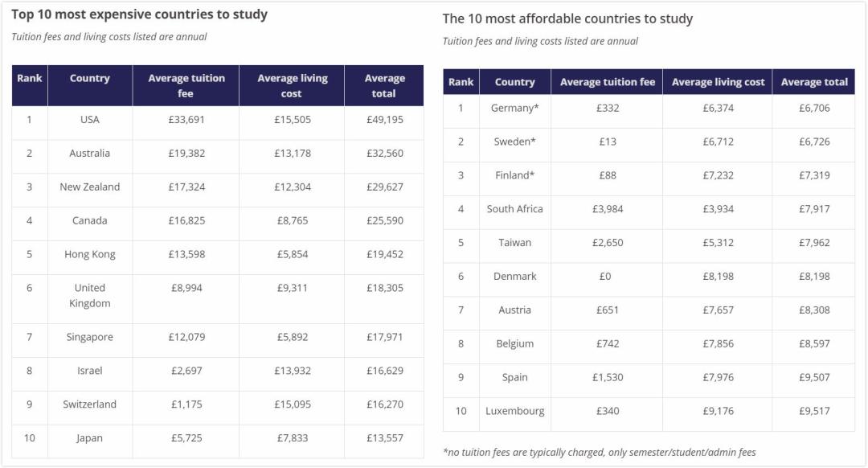Select Spain's average total £9,507
Image resolution: width=868 pixels, height=468 pixels.
click(814, 377)
